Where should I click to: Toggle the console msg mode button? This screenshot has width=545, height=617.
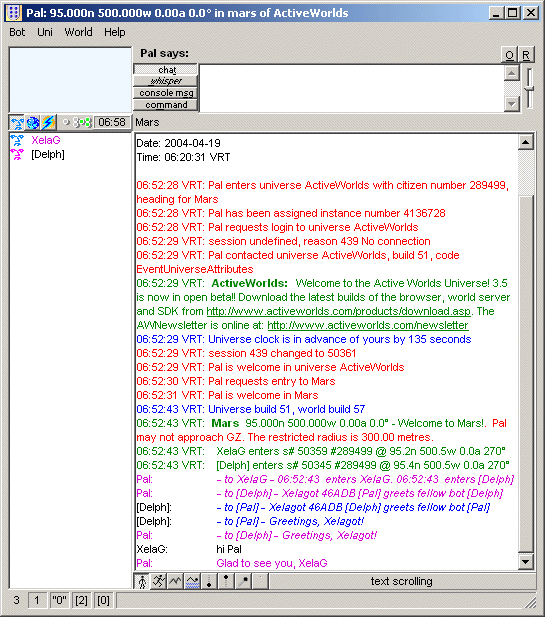pyautogui.click(x=166, y=93)
